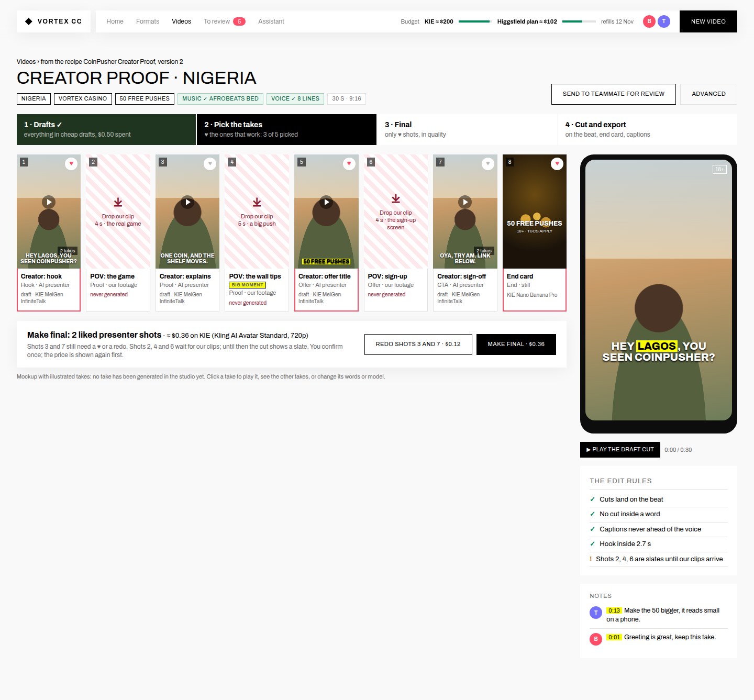Open step '4 · Cut and export'
This screenshot has height=700, width=754.
pos(648,129)
